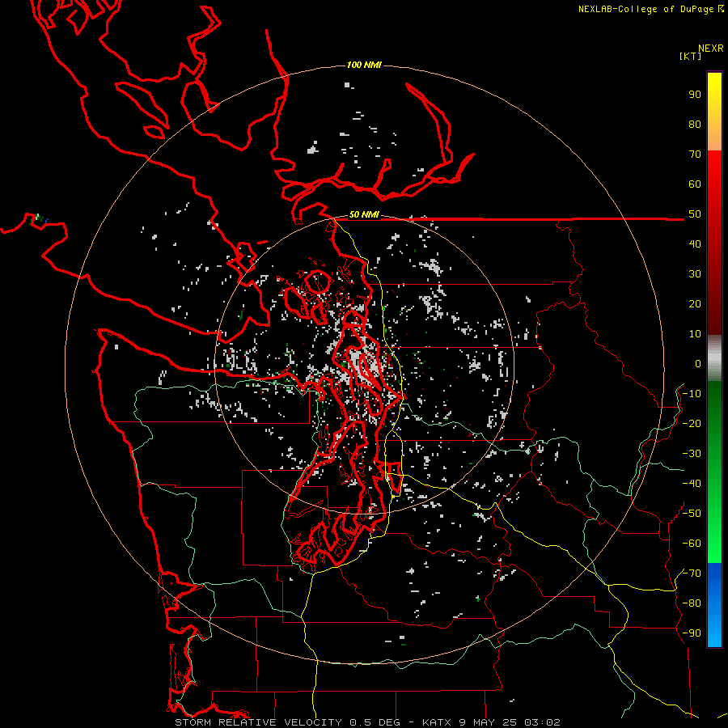Image resolution: width=728 pixels, height=728 pixels.
Task: Click the 10 value on the velocity scale
Action: coord(695,334)
